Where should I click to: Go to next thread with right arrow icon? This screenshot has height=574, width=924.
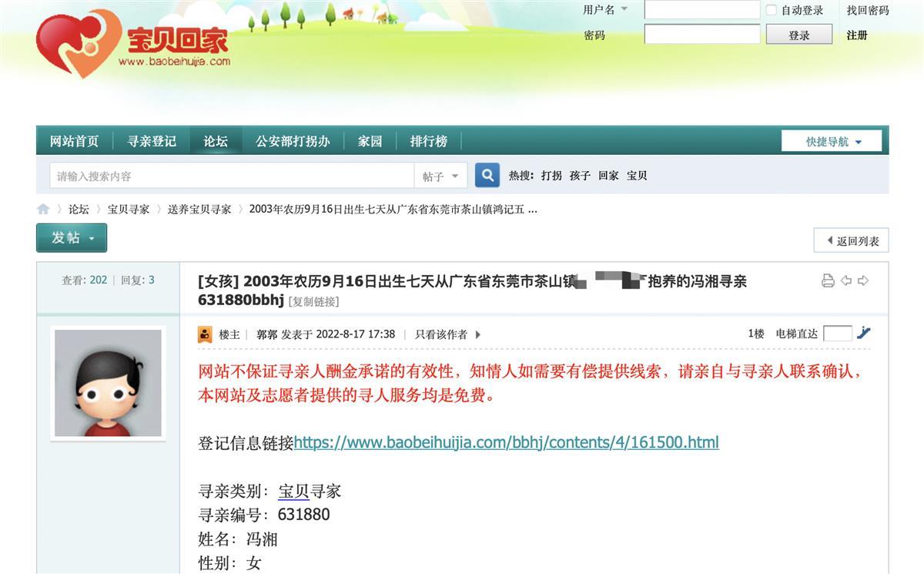pyautogui.click(x=863, y=280)
